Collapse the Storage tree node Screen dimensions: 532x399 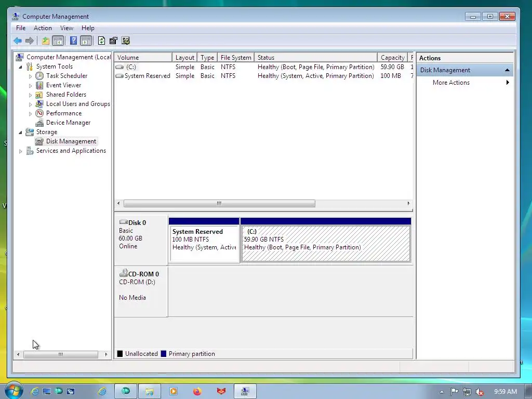20,132
